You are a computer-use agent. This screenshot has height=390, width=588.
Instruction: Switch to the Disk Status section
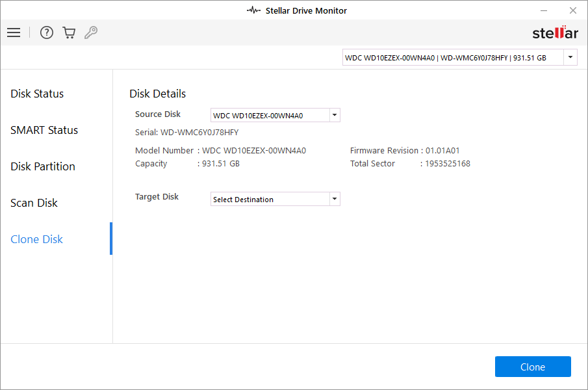point(37,94)
